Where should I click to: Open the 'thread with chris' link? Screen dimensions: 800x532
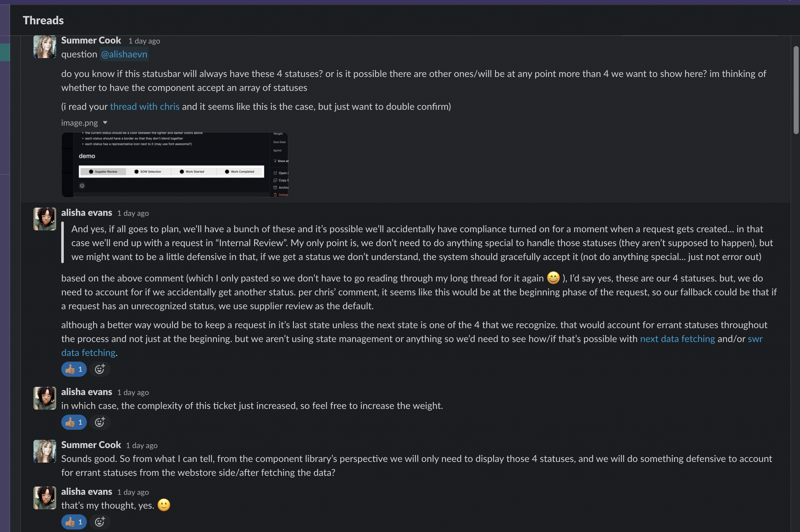[x=145, y=106]
